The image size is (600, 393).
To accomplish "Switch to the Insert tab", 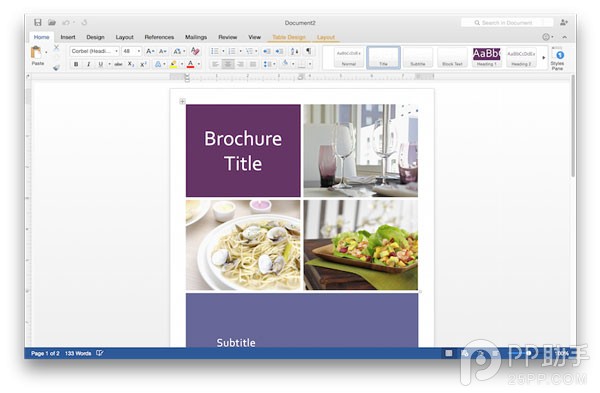I will coord(68,37).
